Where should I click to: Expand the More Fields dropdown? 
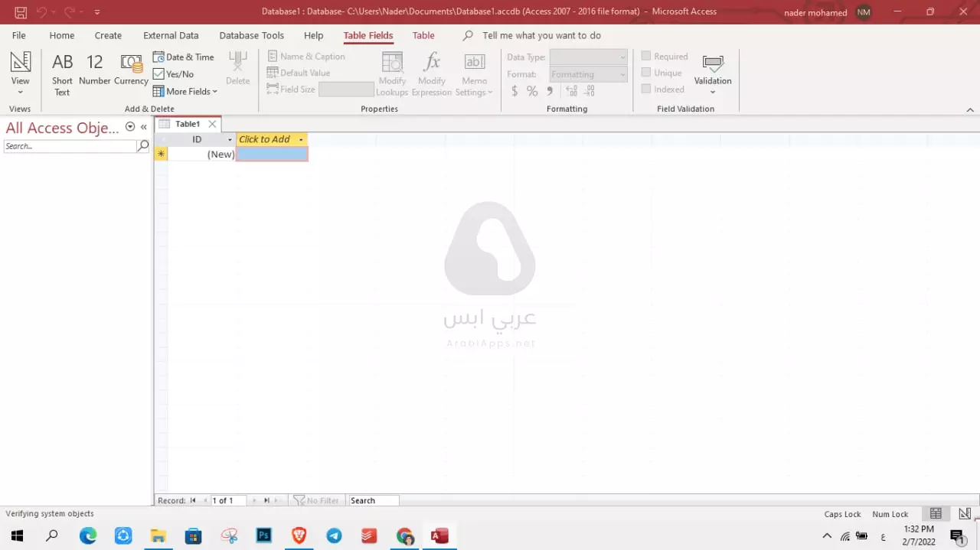pyautogui.click(x=185, y=92)
